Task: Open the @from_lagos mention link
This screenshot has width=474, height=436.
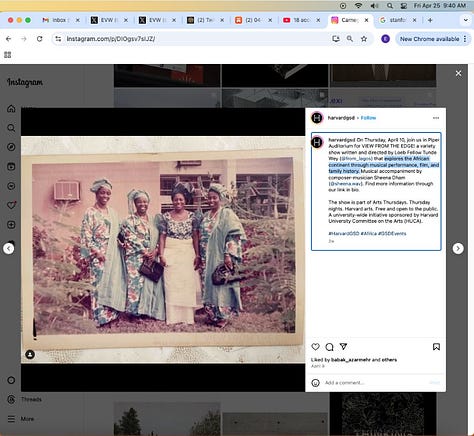Action: (x=356, y=159)
